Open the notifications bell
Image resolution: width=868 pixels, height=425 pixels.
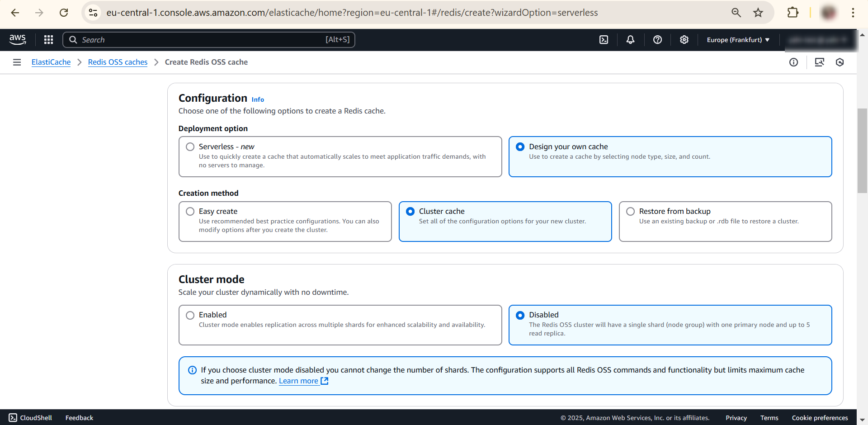tap(630, 40)
